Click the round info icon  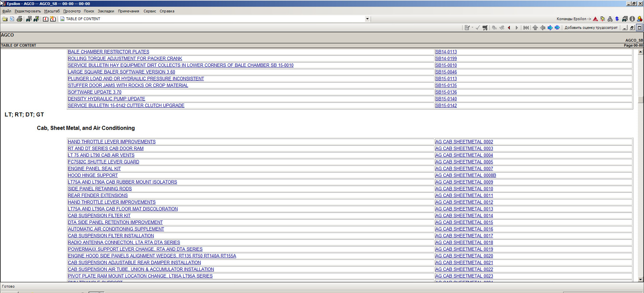(x=632, y=19)
